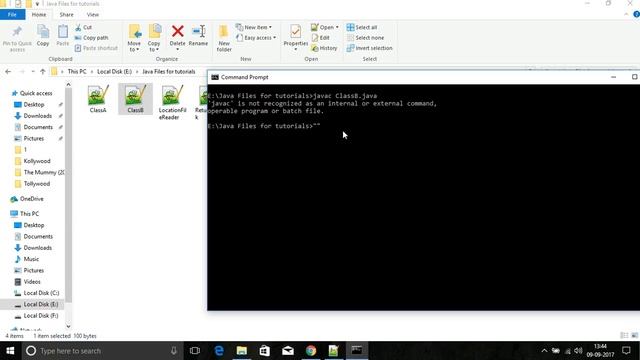This screenshot has width=640, height=360.
Task: Click Select all
Action: (x=362, y=27)
